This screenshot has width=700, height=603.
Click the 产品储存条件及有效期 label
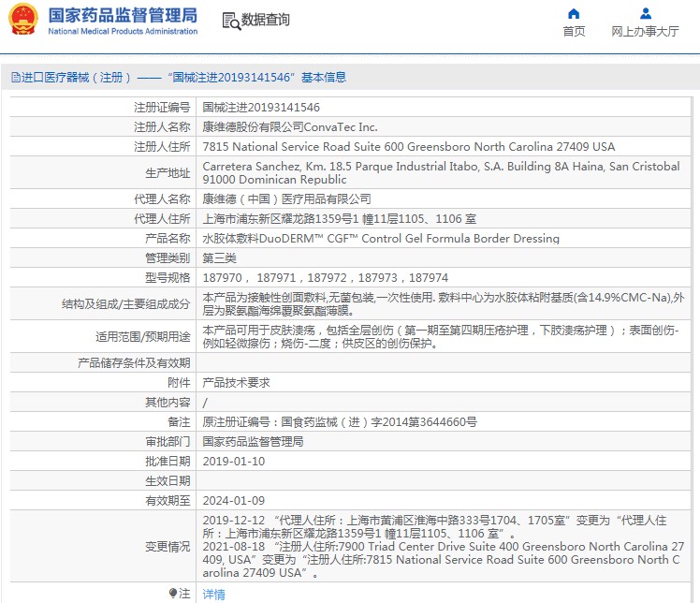(134, 363)
